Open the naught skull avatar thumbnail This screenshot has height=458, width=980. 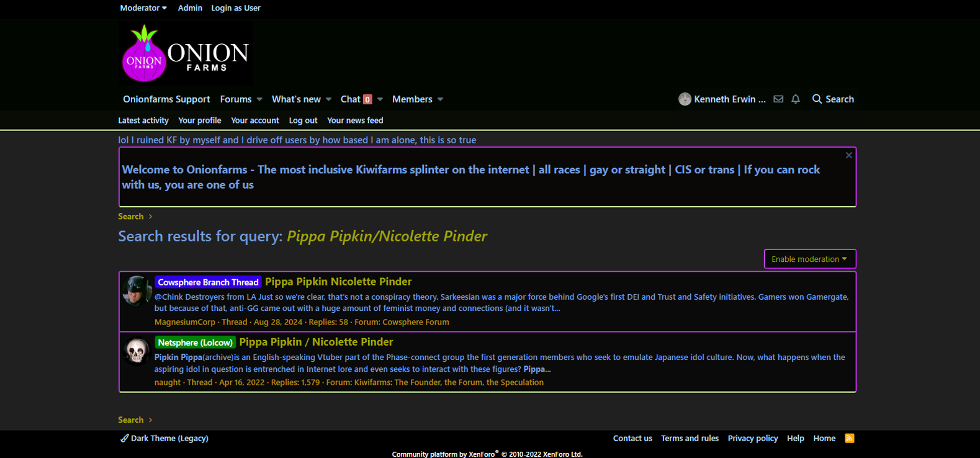pyautogui.click(x=137, y=351)
